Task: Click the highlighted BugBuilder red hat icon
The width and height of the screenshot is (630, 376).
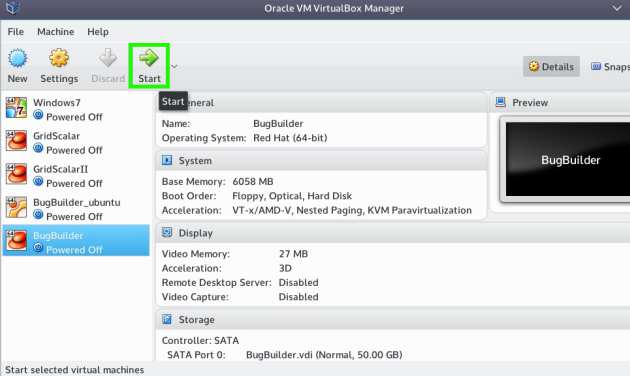Action: 16,241
